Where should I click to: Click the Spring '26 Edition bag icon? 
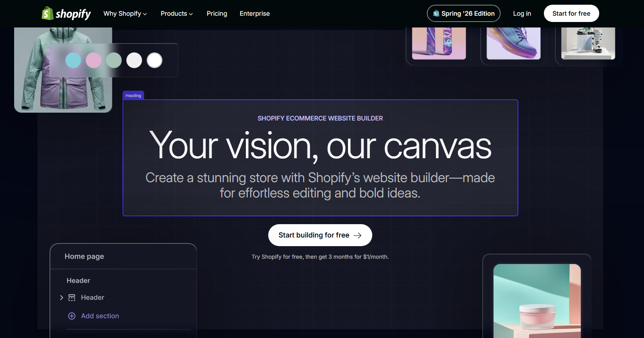pyautogui.click(x=436, y=13)
